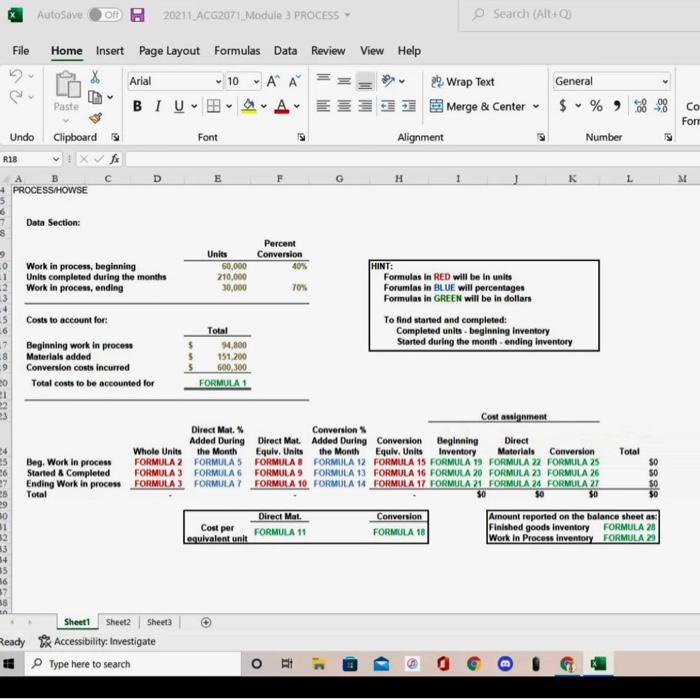700x699 pixels.
Task: Expand the Merge & Center dropdown arrow
Action: tap(536, 106)
